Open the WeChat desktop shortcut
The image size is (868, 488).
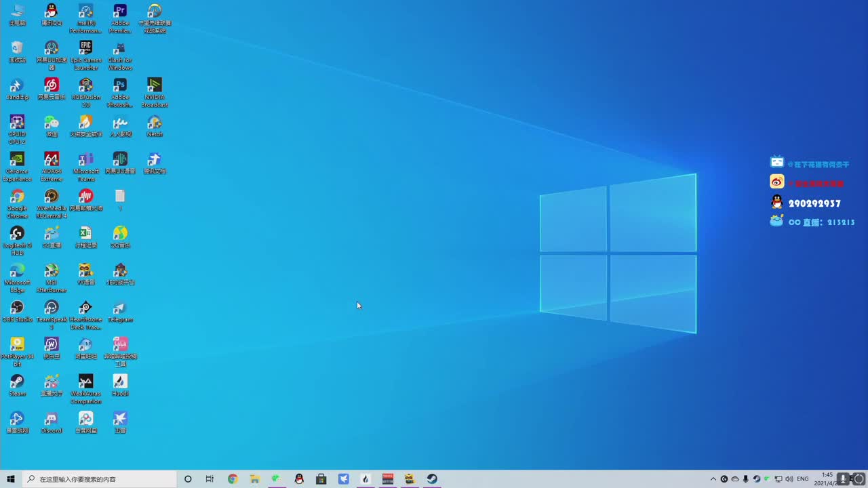pos(52,126)
